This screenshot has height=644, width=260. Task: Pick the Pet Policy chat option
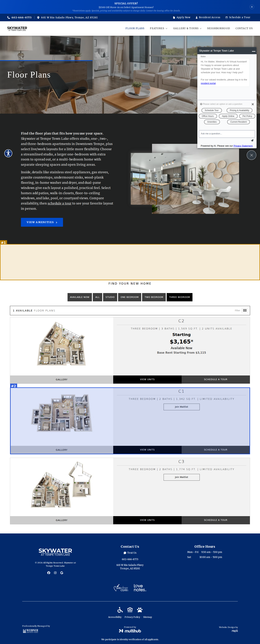pos(247,116)
